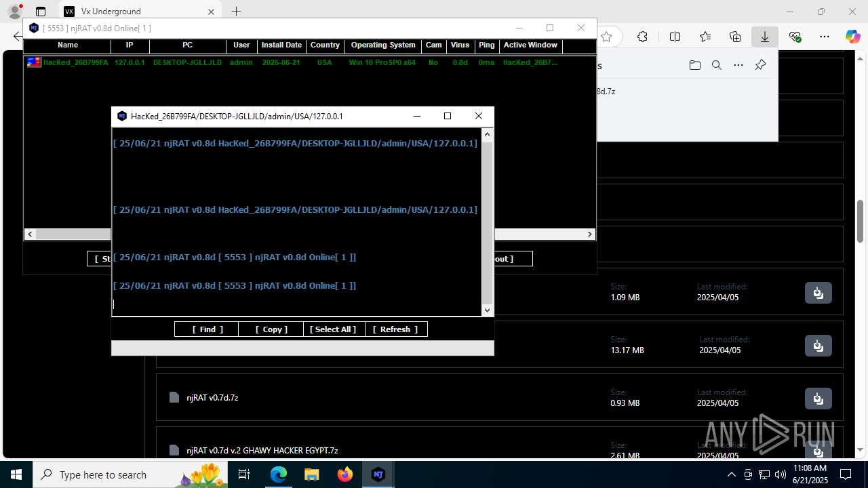The width and height of the screenshot is (868, 488).
Task: Download the 1.09 MB file
Action: tap(818, 293)
